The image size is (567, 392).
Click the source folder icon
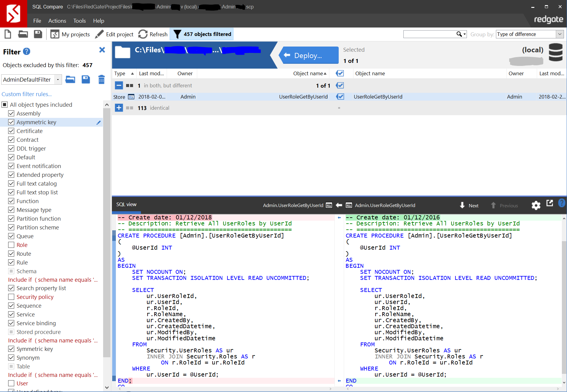[x=123, y=52]
